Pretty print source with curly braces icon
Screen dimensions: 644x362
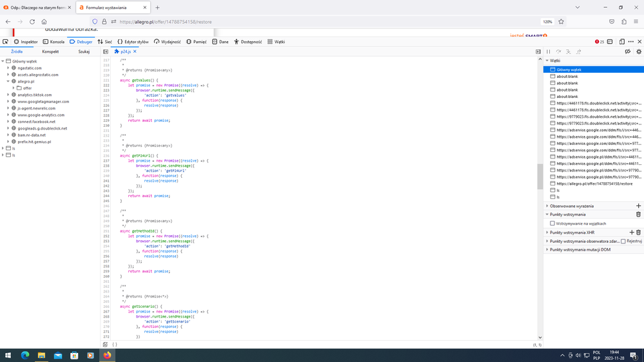pos(115,345)
